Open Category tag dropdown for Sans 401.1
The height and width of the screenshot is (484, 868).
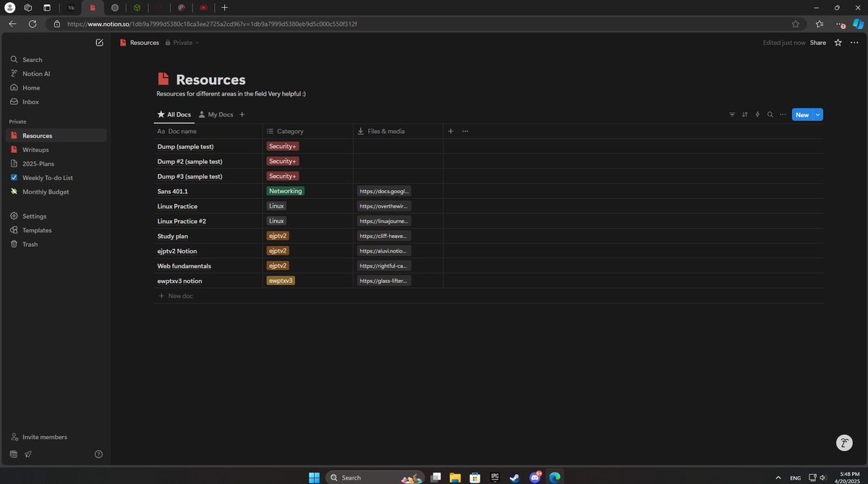click(285, 191)
